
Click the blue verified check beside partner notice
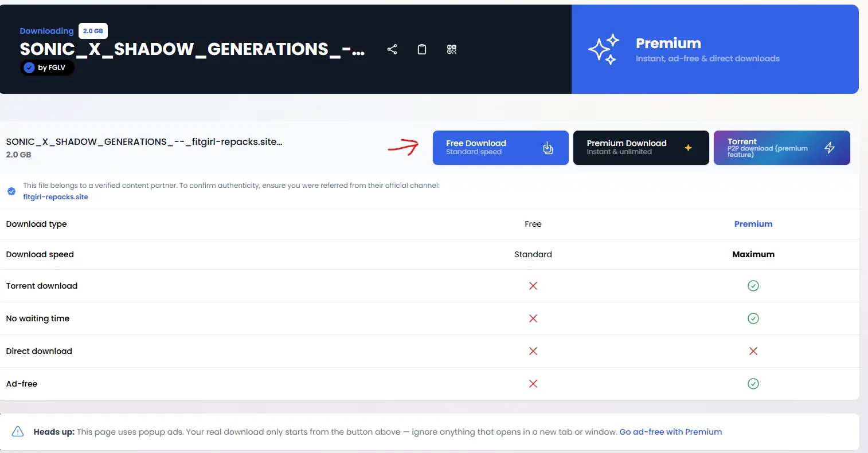pos(11,191)
